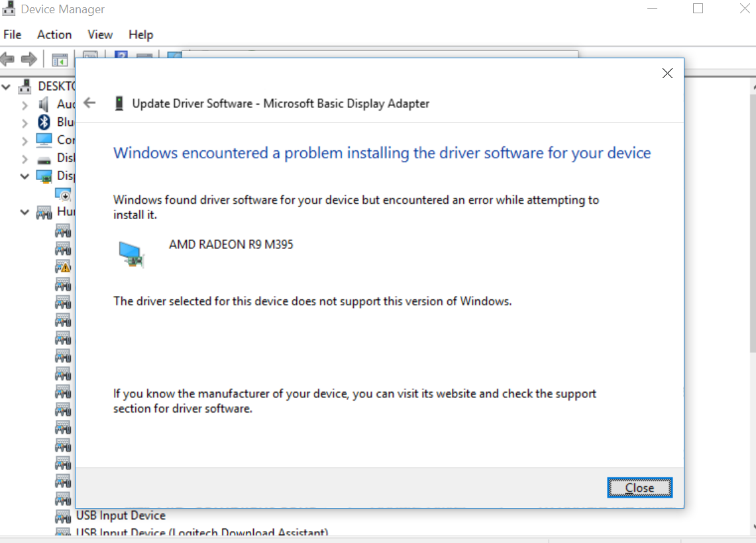Select the HID device with warning sign
Screen dimensions: 756x543
pos(63,266)
